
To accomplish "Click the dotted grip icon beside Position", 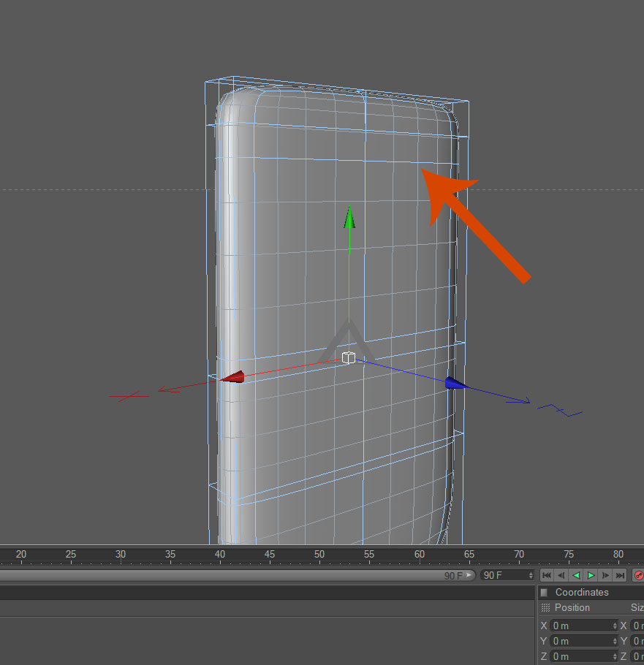I will click(545, 608).
